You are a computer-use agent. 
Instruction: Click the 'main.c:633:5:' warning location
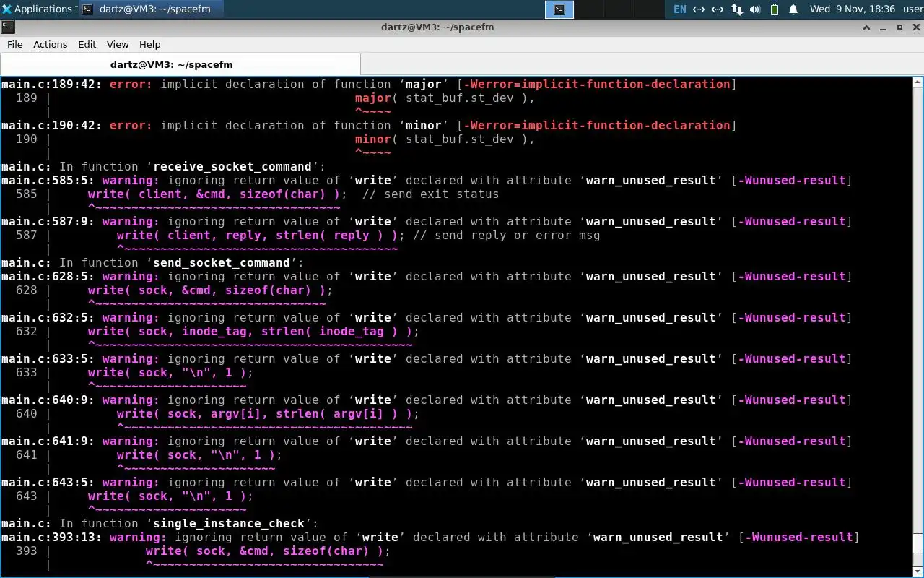point(48,359)
